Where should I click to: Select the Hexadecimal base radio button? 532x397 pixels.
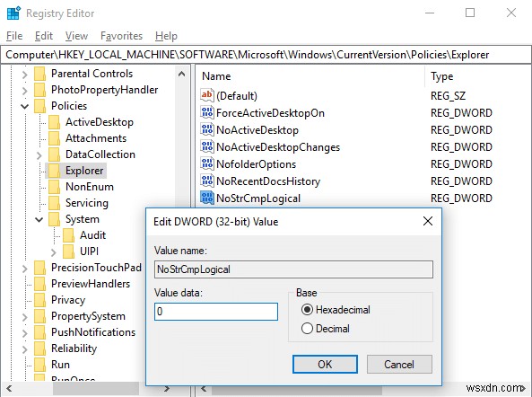tap(307, 310)
